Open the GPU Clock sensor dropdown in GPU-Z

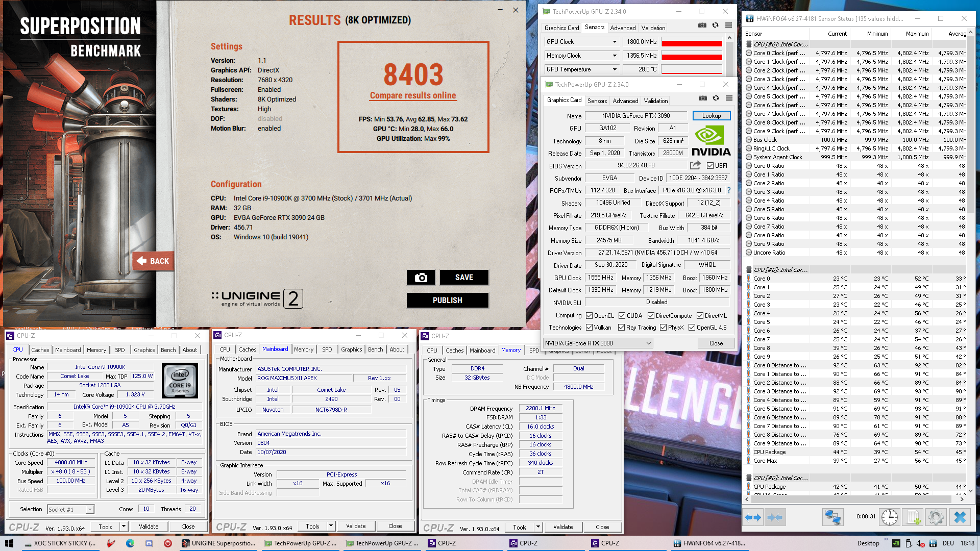click(615, 42)
